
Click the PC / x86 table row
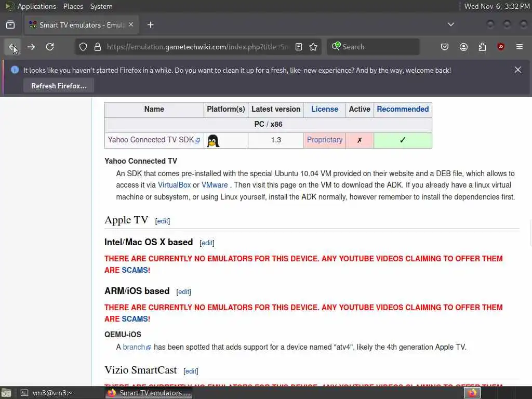pos(269,125)
